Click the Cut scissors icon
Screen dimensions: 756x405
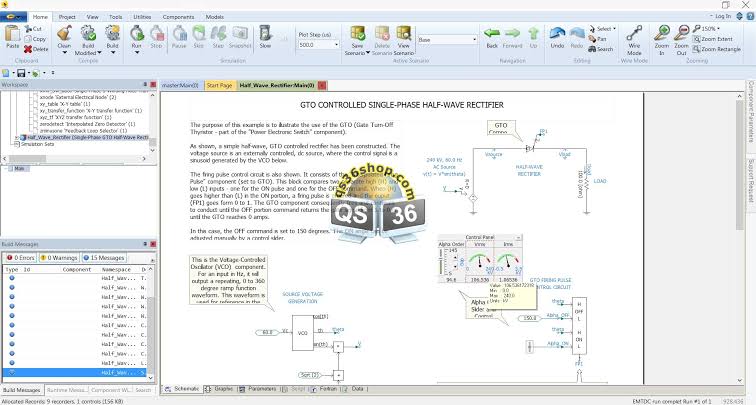(x=28, y=29)
